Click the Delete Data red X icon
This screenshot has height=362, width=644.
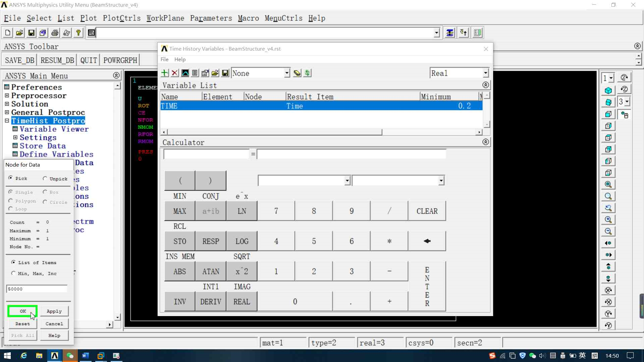tap(175, 73)
